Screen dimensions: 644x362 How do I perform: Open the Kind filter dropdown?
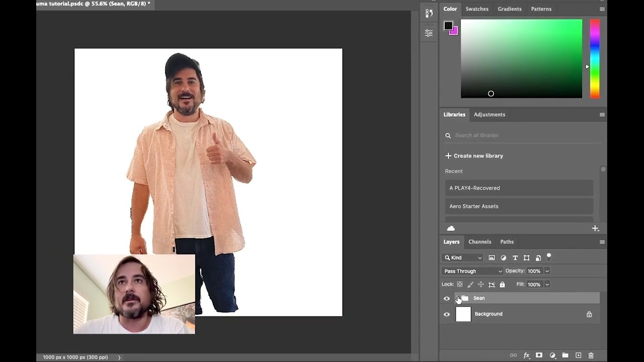pyautogui.click(x=463, y=257)
